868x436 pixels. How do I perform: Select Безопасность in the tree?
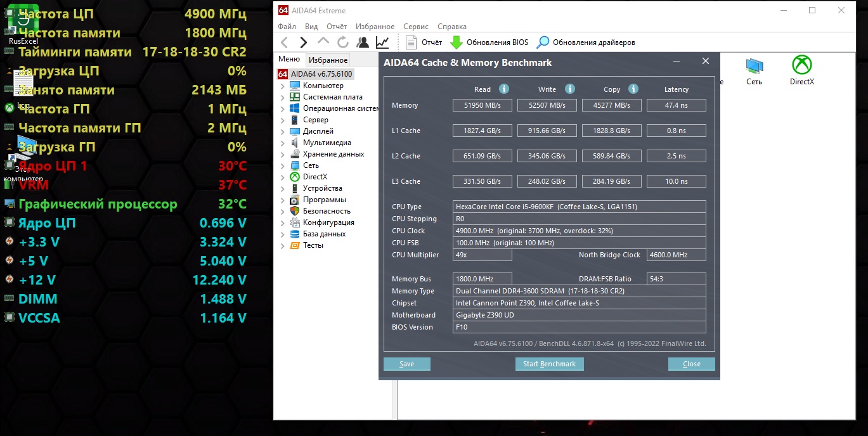(x=327, y=211)
